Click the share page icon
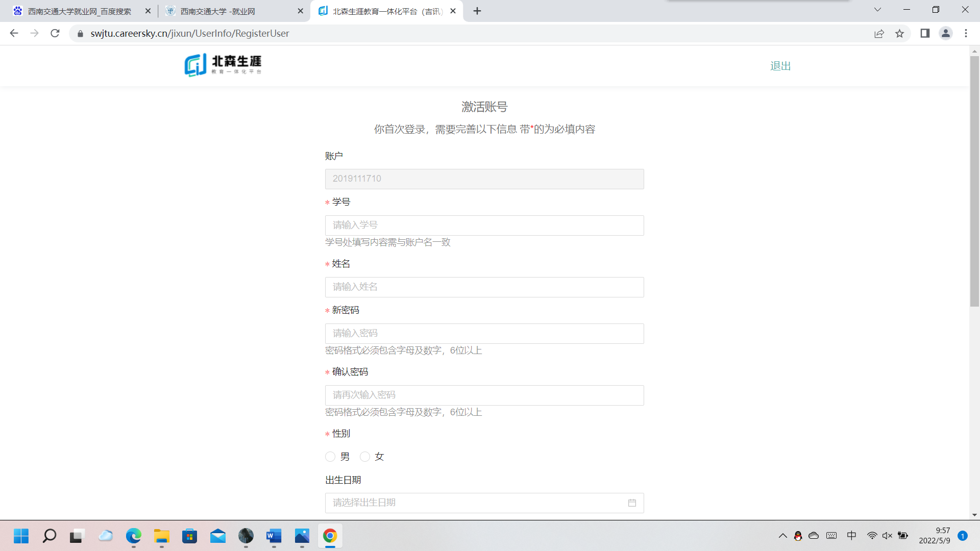980x551 pixels. pyautogui.click(x=879, y=33)
